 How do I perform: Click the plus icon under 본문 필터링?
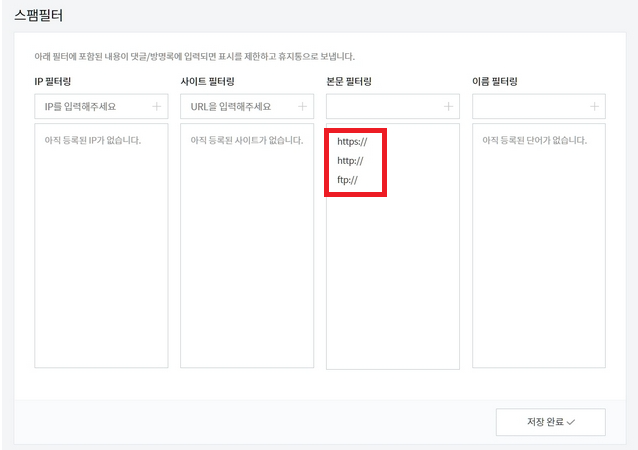(x=448, y=107)
